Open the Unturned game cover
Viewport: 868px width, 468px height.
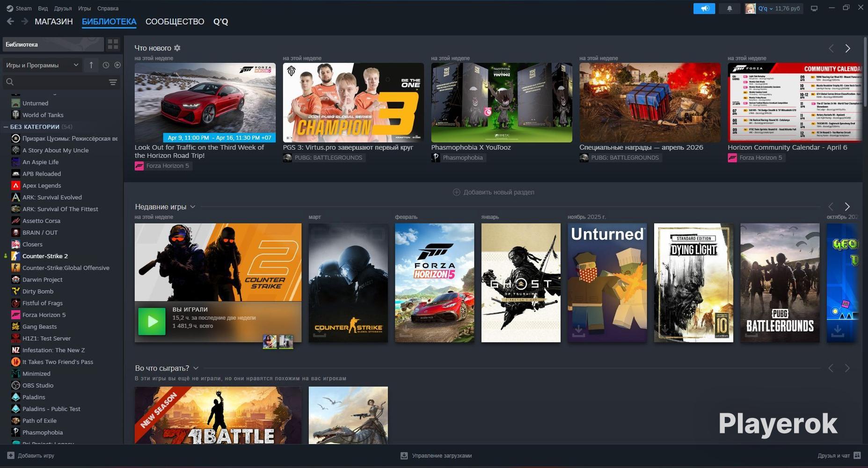[607, 283]
